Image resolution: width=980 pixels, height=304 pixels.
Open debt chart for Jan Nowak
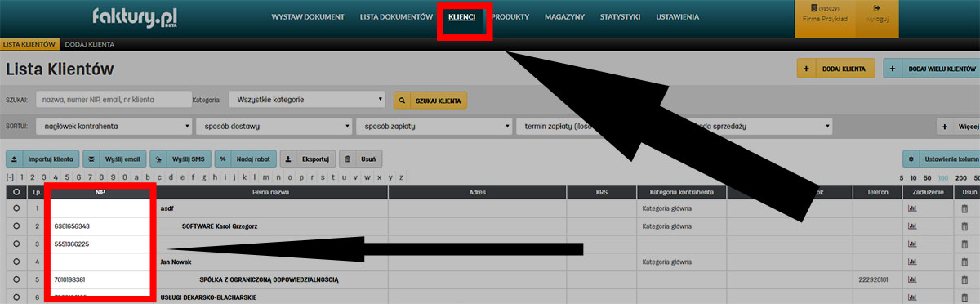[912, 262]
